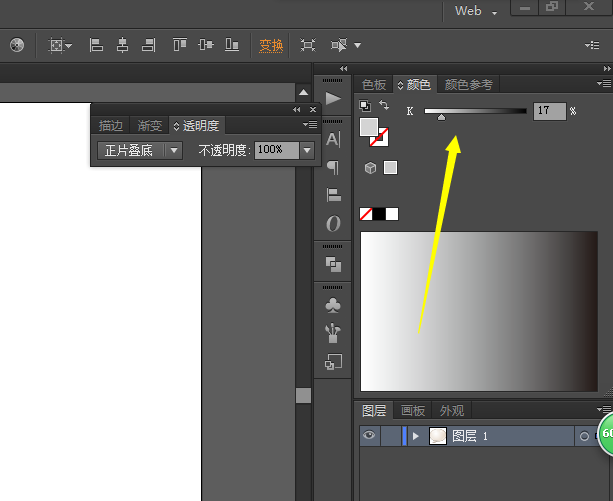
Task: Open the opacity percentage dropdown arrow
Action: (307, 150)
